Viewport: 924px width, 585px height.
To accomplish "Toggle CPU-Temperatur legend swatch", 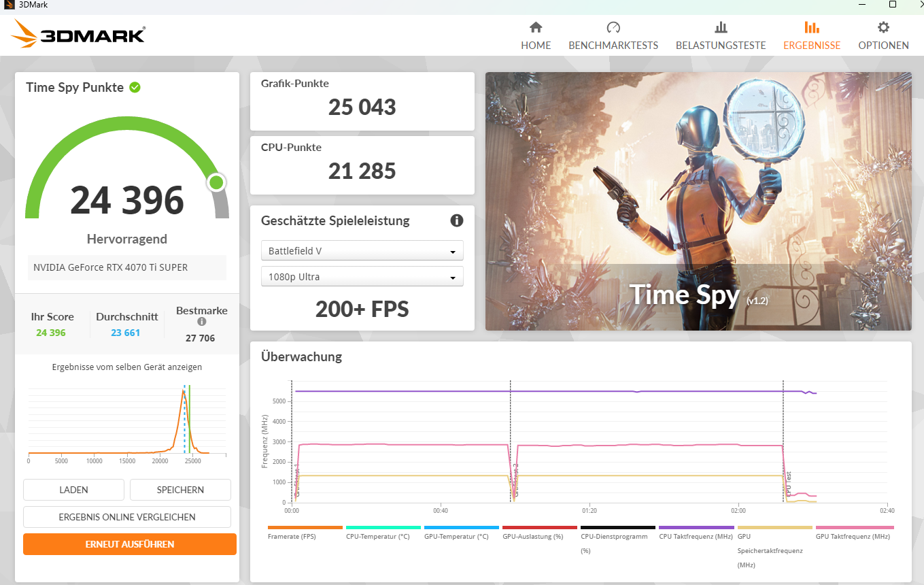I will [x=383, y=527].
